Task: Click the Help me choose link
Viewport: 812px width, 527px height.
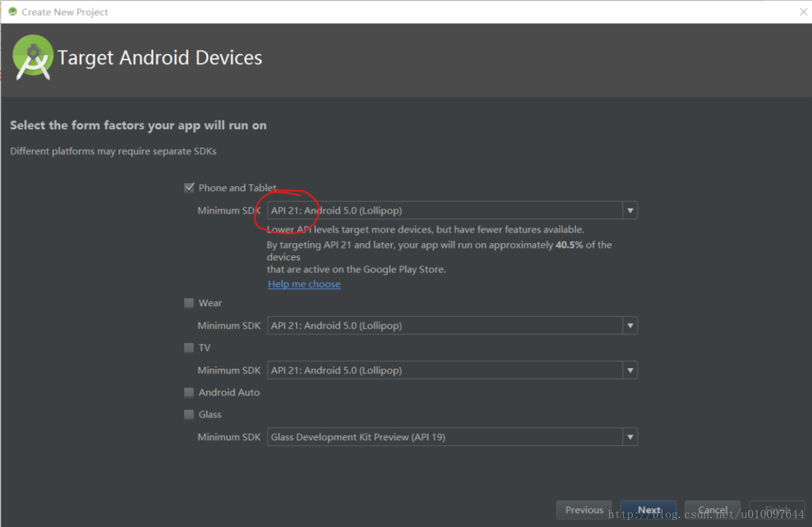Action: pos(304,284)
